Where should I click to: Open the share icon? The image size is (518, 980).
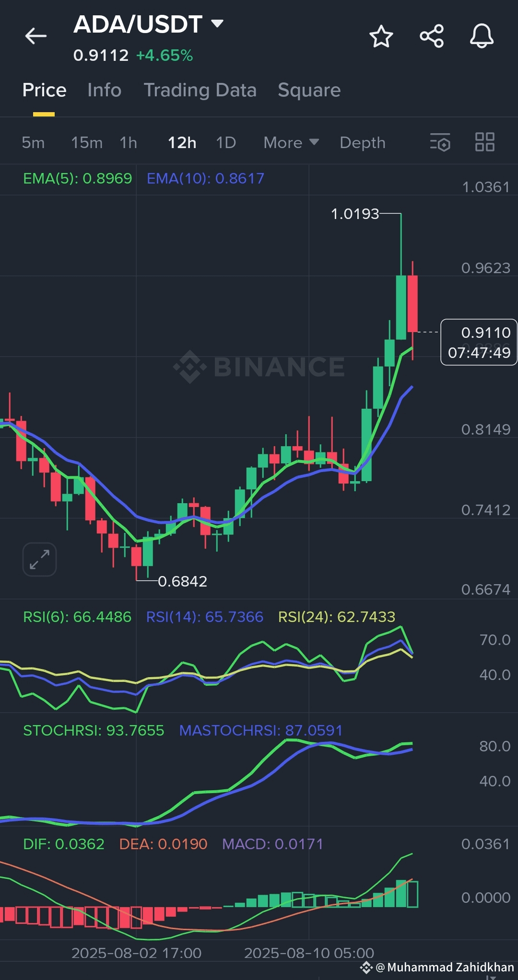432,36
